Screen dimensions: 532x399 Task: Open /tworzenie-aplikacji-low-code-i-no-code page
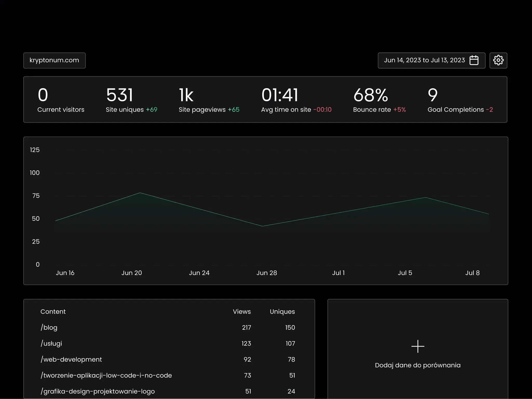(x=106, y=375)
